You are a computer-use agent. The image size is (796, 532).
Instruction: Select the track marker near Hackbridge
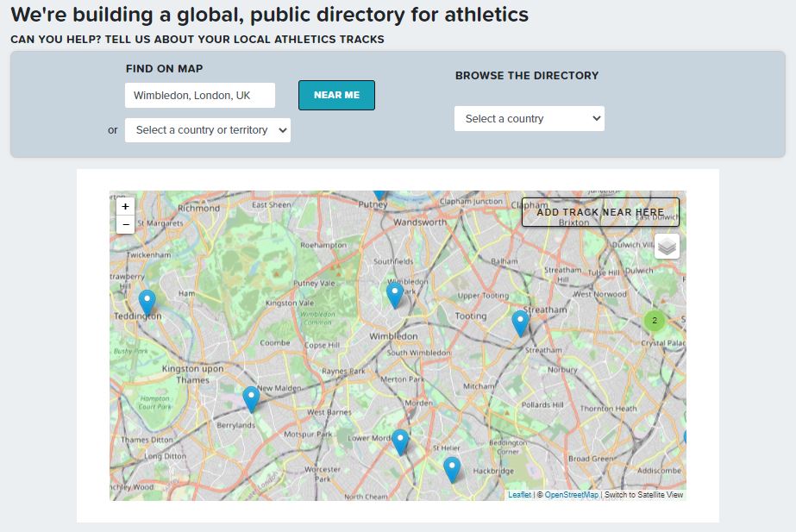click(452, 470)
